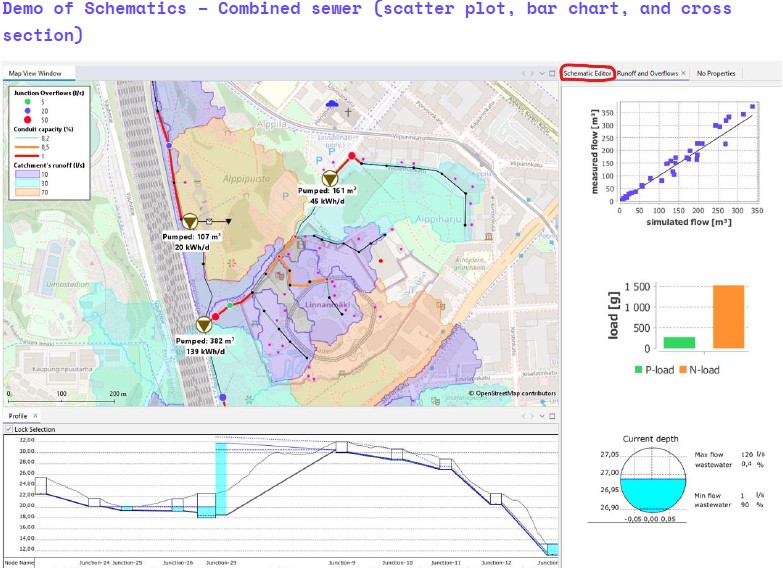Click the black outfall triangle beside the 107 m³ pump

229,221
